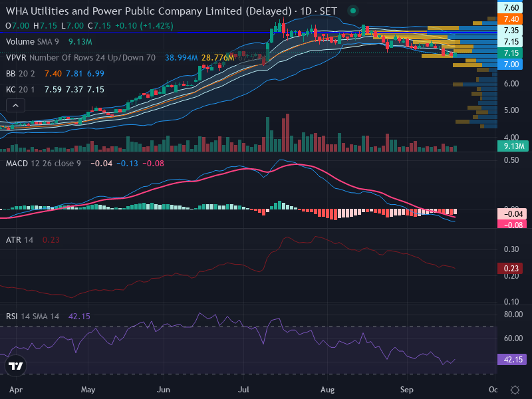Open chart settings gear icon
Image resolution: width=532 pixels, height=399 pixels.
click(515, 390)
